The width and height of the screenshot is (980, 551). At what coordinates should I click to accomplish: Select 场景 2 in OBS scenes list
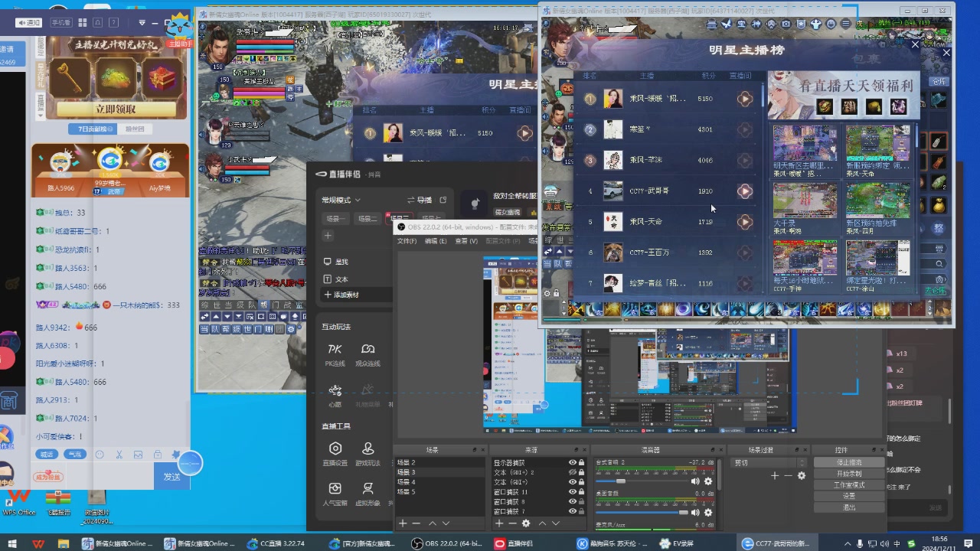click(439, 463)
